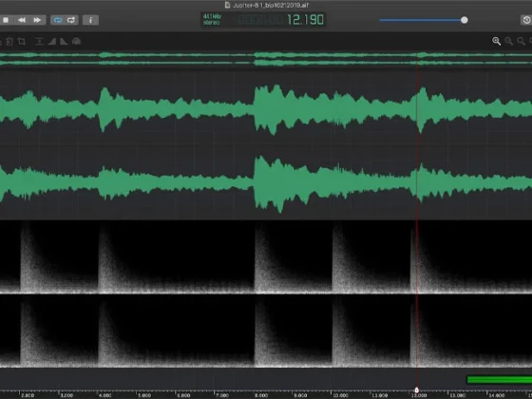Adjust the blue volume slider knob
Screen dimensions: 532x399
pyautogui.click(x=465, y=20)
